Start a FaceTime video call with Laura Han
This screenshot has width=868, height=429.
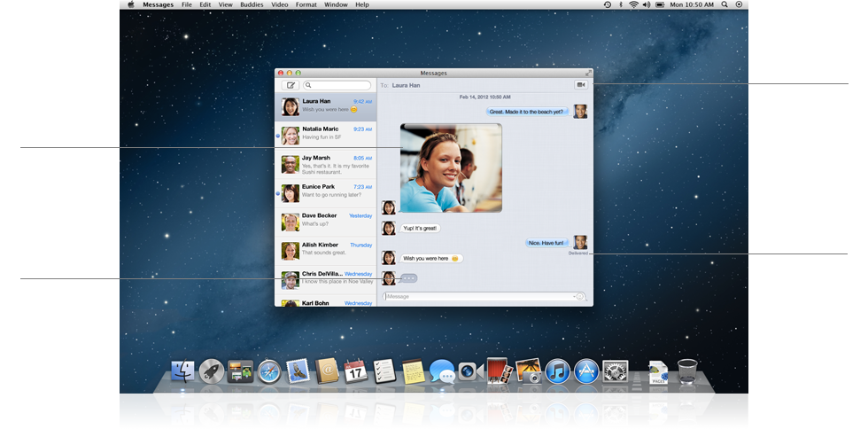tap(581, 85)
